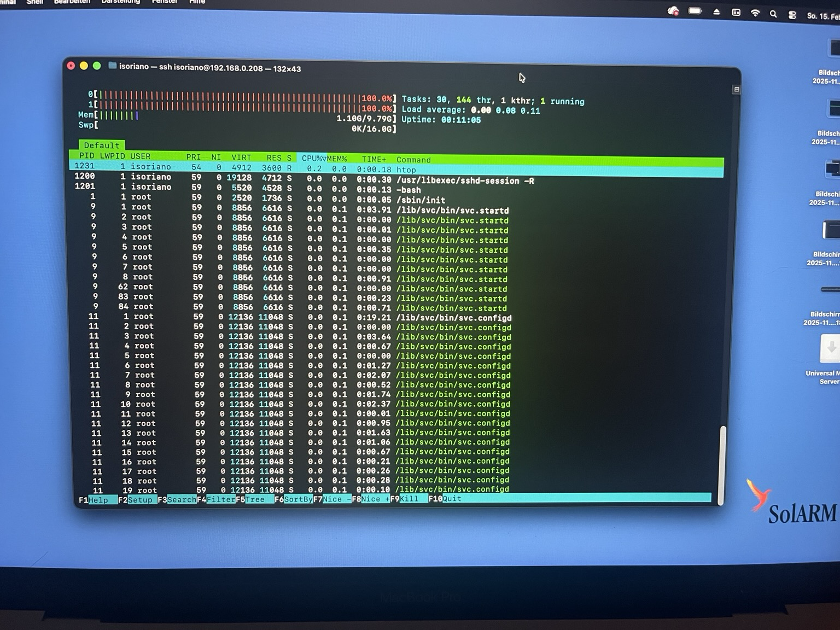Open Control Center from the menu bar

coord(792,15)
